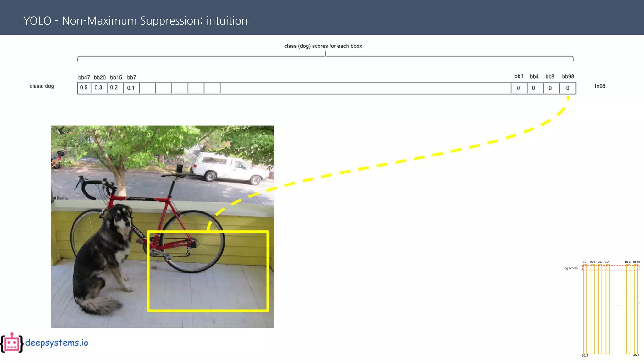Select the 0 cell under bb1
Image resolution: width=644 pixels, height=362 pixels.
[x=519, y=88]
